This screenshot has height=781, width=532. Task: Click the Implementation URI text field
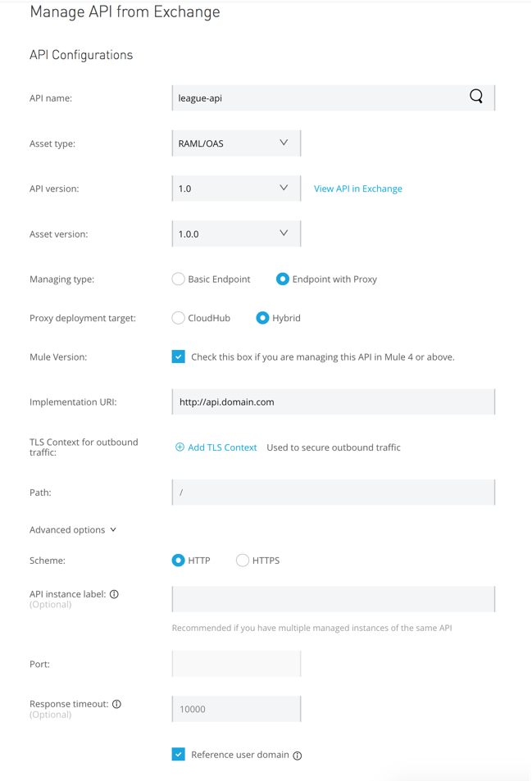point(328,402)
